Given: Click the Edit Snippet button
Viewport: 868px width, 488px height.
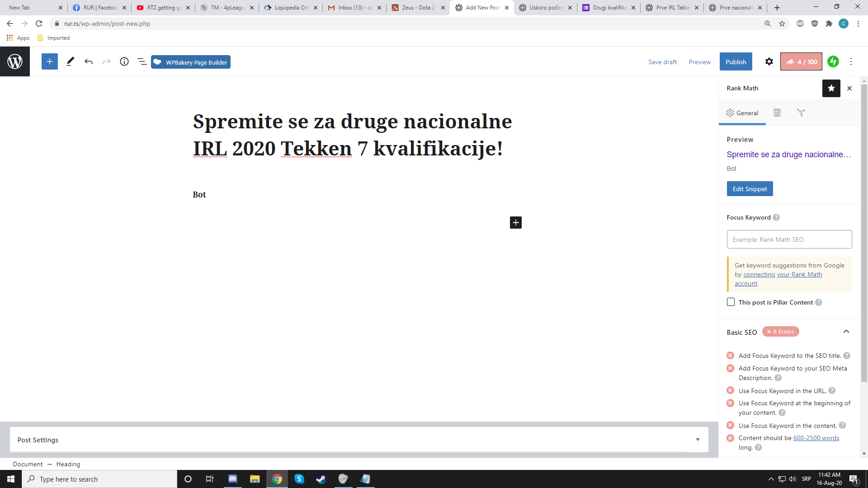Looking at the screenshot, I should point(750,189).
